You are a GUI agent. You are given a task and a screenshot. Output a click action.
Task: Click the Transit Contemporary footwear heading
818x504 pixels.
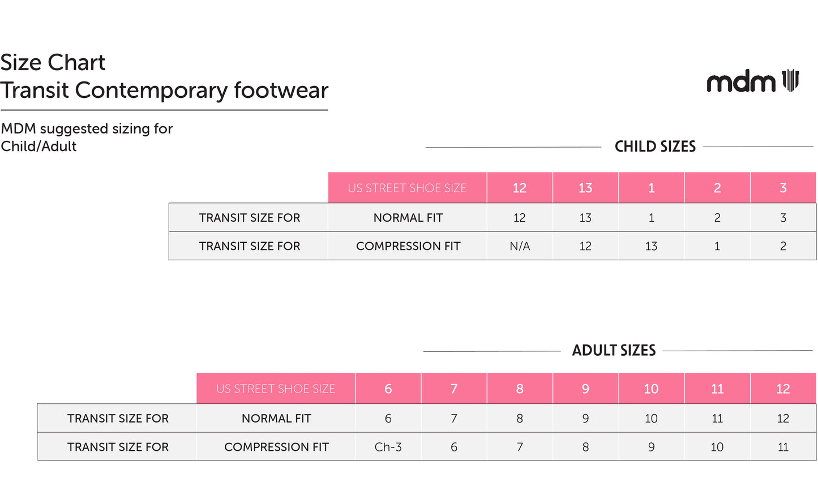(164, 91)
